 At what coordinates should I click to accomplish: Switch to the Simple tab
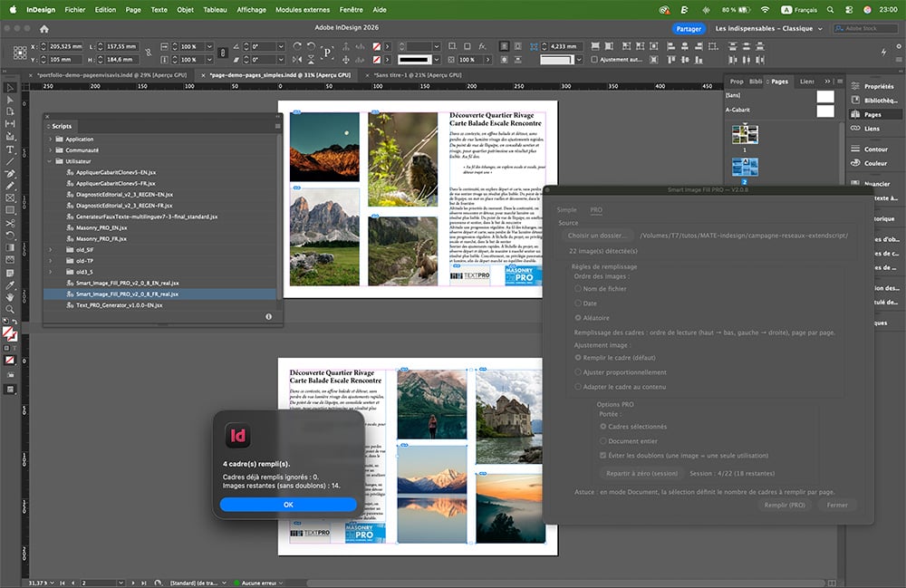tap(566, 210)
